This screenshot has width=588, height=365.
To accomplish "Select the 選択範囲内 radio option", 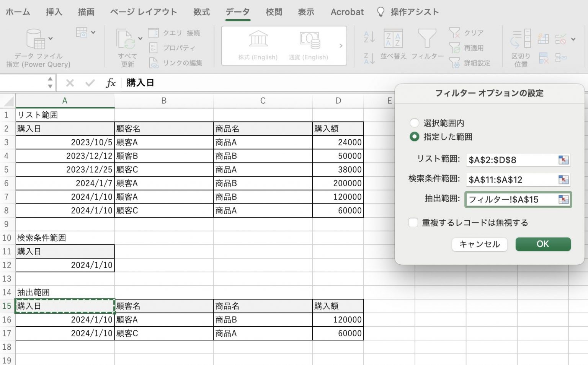I will click(414, 123).
